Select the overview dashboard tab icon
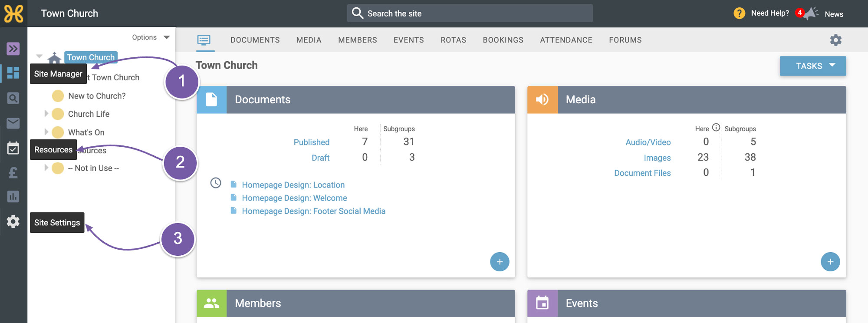The height and width of the screenshot is (323, 868). click(x=204, y=40)
